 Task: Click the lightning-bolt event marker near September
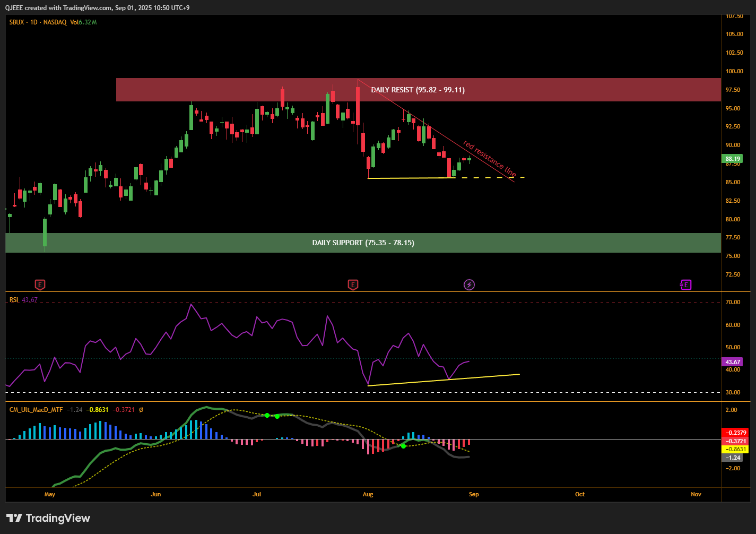click(469, 285)
